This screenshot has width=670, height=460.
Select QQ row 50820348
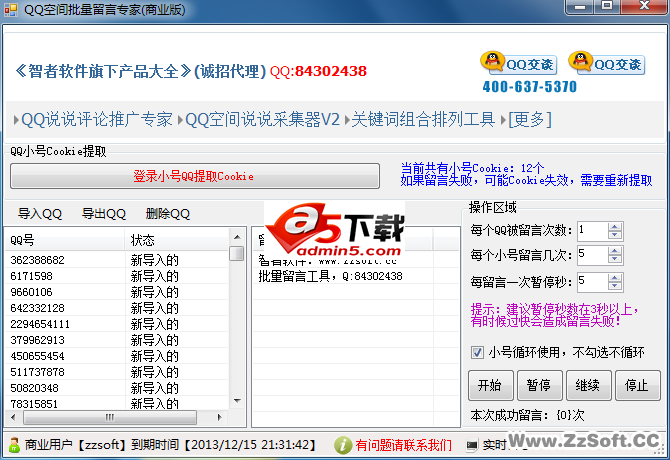coord(117,388)
